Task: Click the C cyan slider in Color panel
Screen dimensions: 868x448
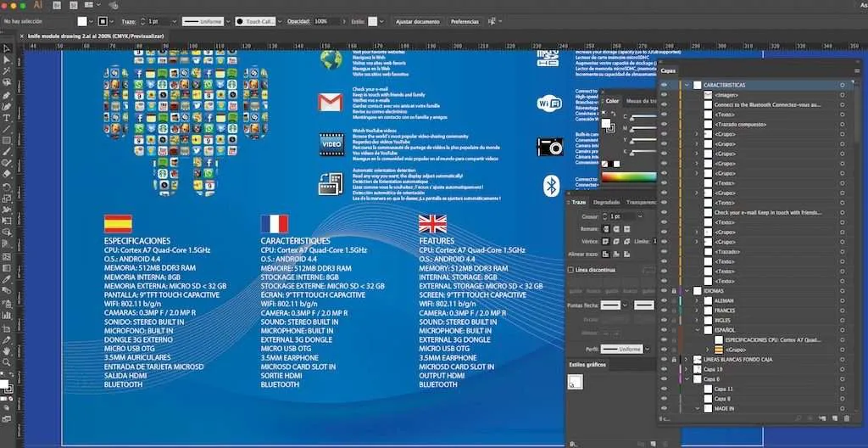Action: [x=643, y=117]
